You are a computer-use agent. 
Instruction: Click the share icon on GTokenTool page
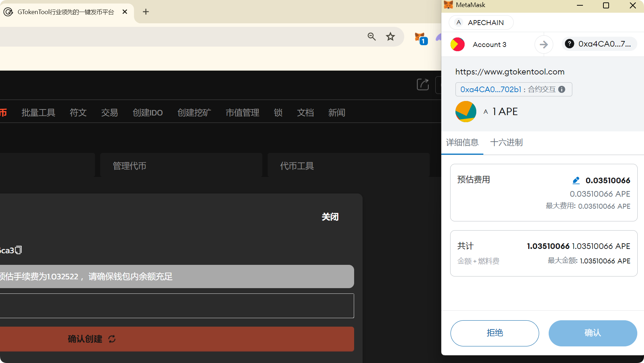tap(423, 84)
